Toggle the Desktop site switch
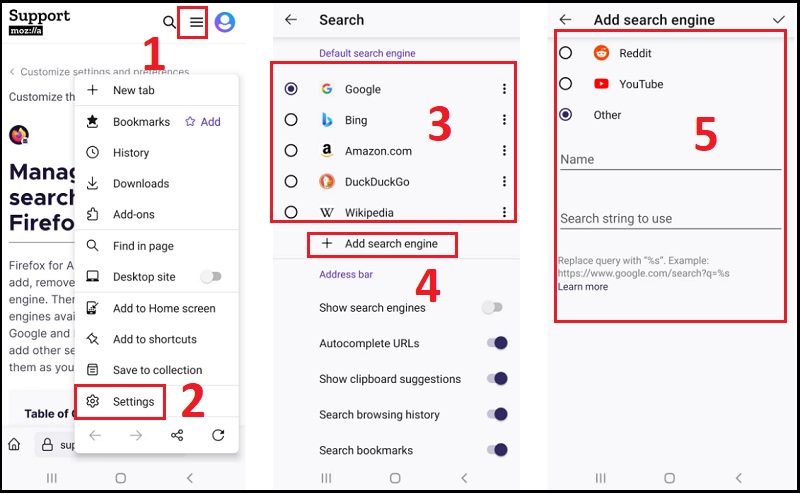 (211, 277)
